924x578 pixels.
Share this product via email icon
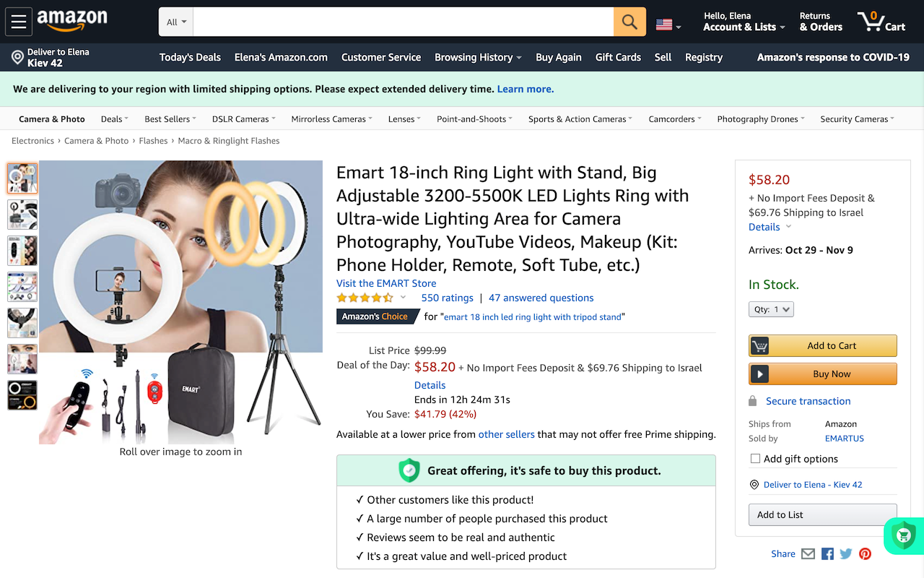[x=808, y=554]
